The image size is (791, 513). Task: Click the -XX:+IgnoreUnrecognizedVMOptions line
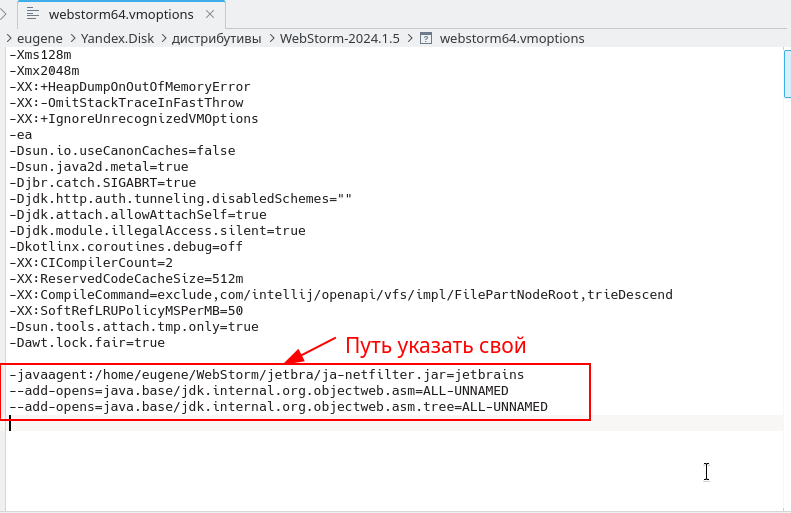(x=134, y=119)
